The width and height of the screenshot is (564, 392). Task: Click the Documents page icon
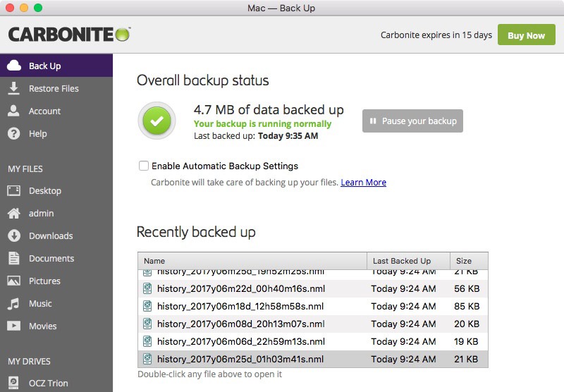pyautogui.click(x=13, y=258)
